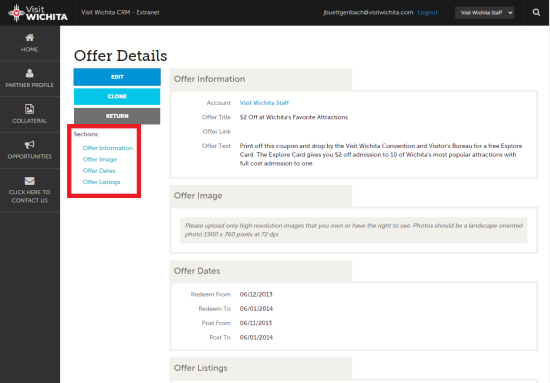Image resolution: width=550 pixels, height=383 pixels.
Task: Click the Offer Link field label
Action: point(216,132)
